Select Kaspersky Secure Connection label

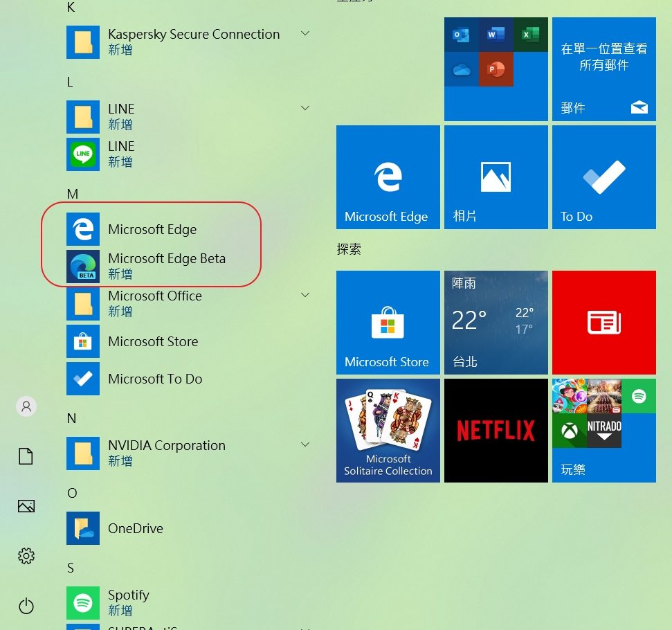194,35
